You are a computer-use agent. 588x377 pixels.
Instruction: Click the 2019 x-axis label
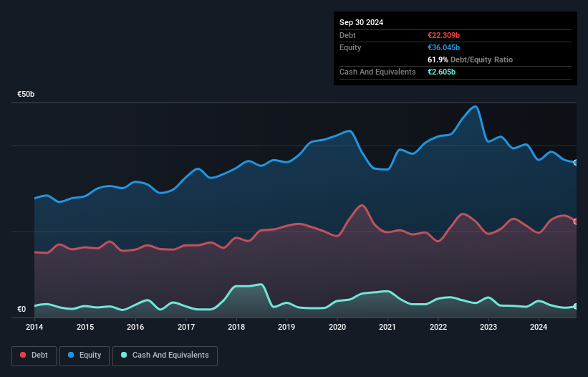286,327
